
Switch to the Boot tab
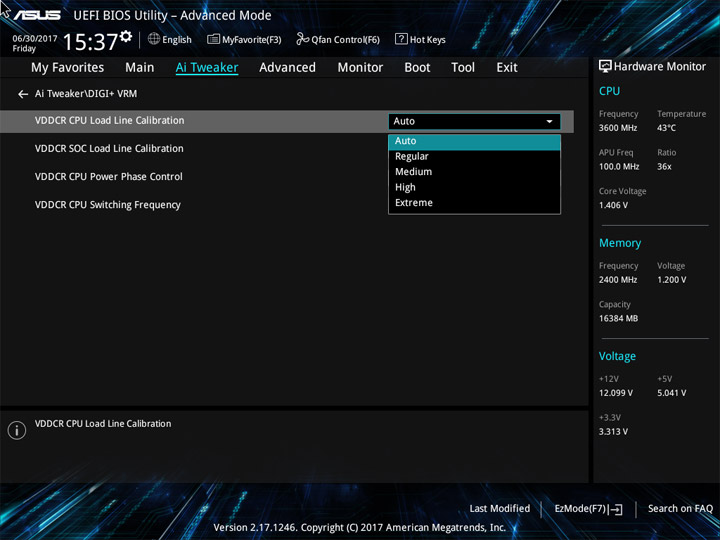[417, 68]
